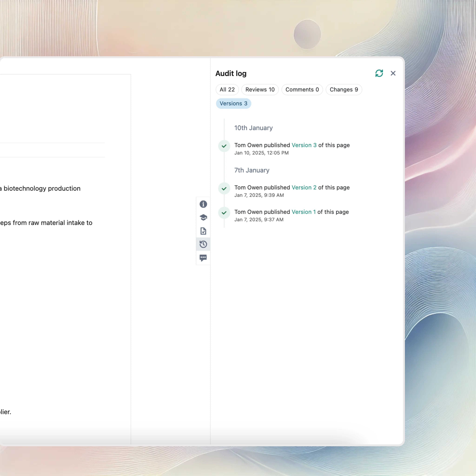
Task: Refresh the audit log
Action: click(x=379, y=73)
